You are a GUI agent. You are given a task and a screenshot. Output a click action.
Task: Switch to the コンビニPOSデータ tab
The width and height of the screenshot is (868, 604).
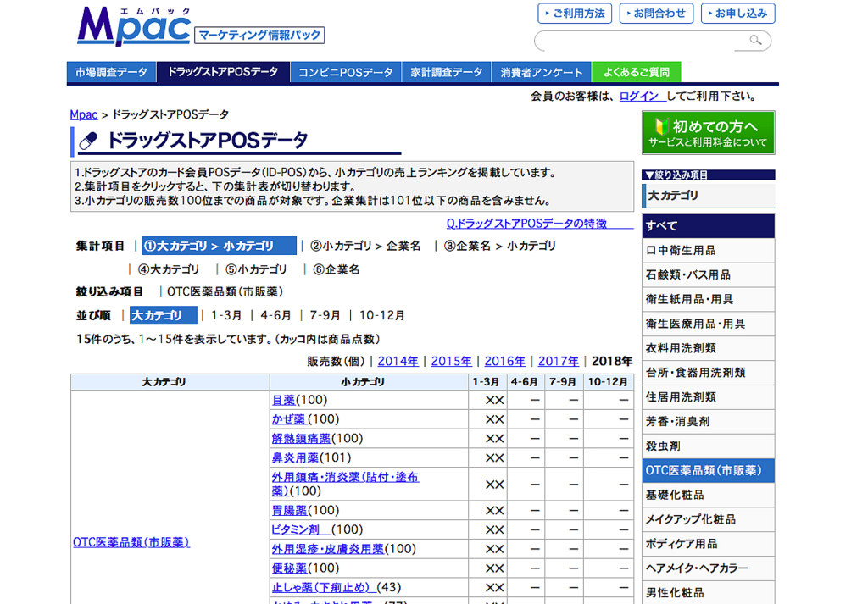pos(345,73)
